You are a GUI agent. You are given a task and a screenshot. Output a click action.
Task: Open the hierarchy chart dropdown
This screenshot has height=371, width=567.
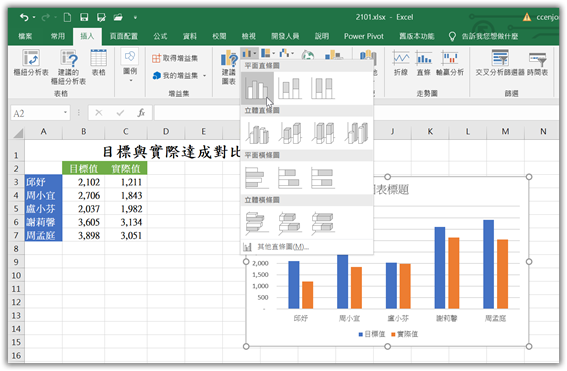tap(268, 54)
